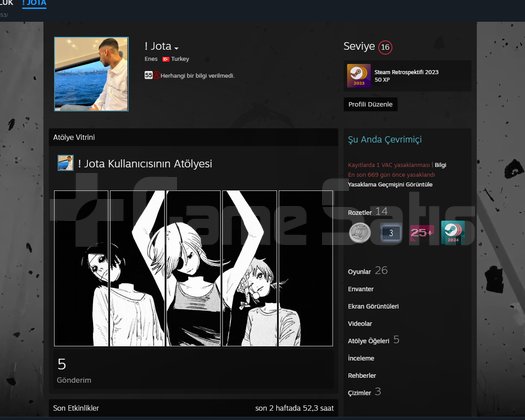Click the silver coin badge icon

pyautogui.click(x=360, y=232)
